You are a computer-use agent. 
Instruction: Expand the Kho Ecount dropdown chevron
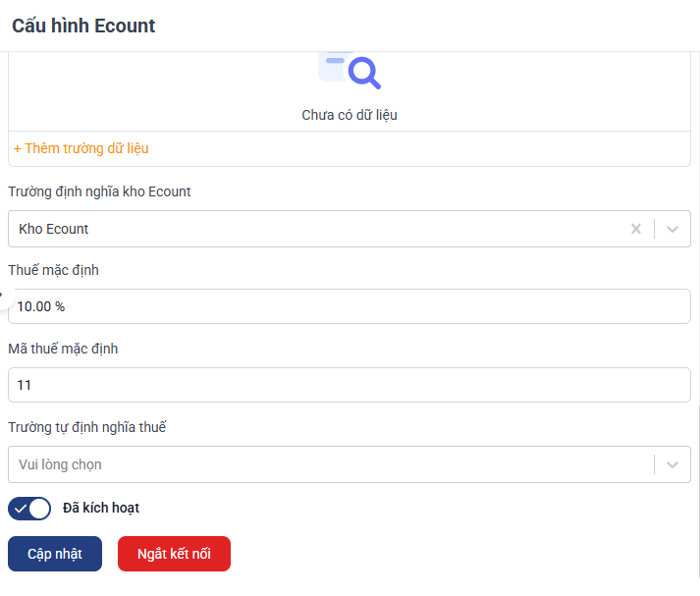673,229
